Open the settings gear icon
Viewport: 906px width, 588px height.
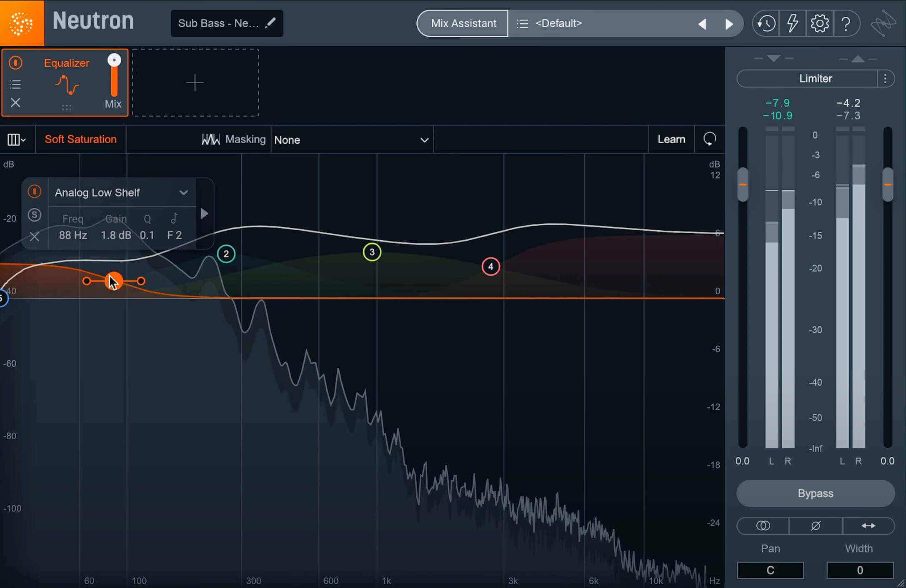point(819,23)
